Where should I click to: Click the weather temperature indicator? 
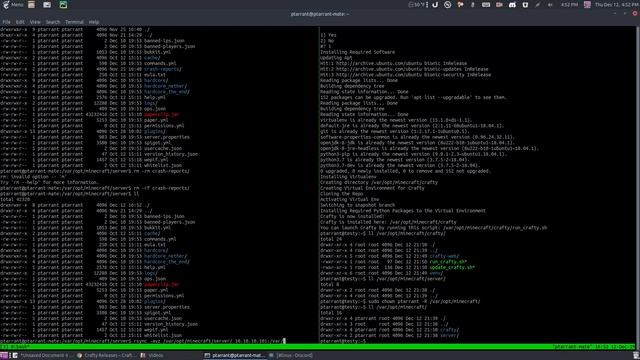(x=416, y=5)
